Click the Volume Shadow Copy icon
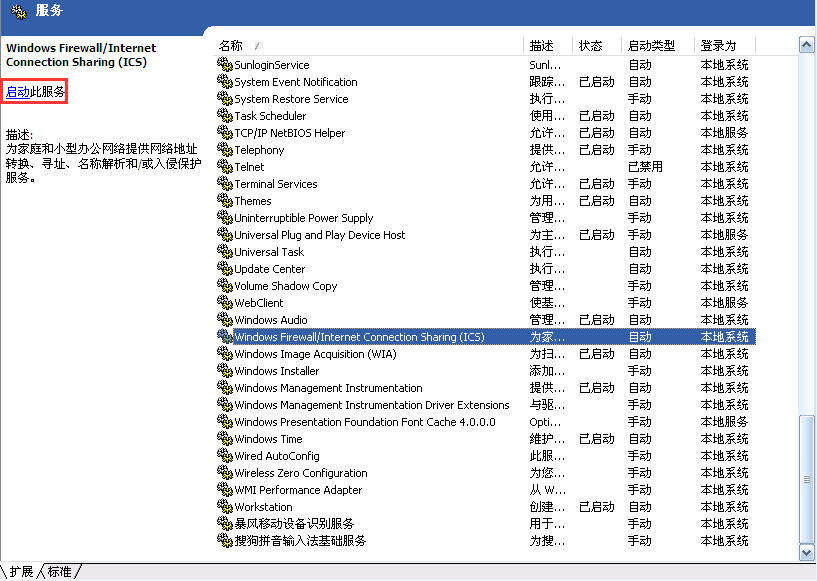The height and width of the screenshot is (581, 817). click(x=225, y=286)
